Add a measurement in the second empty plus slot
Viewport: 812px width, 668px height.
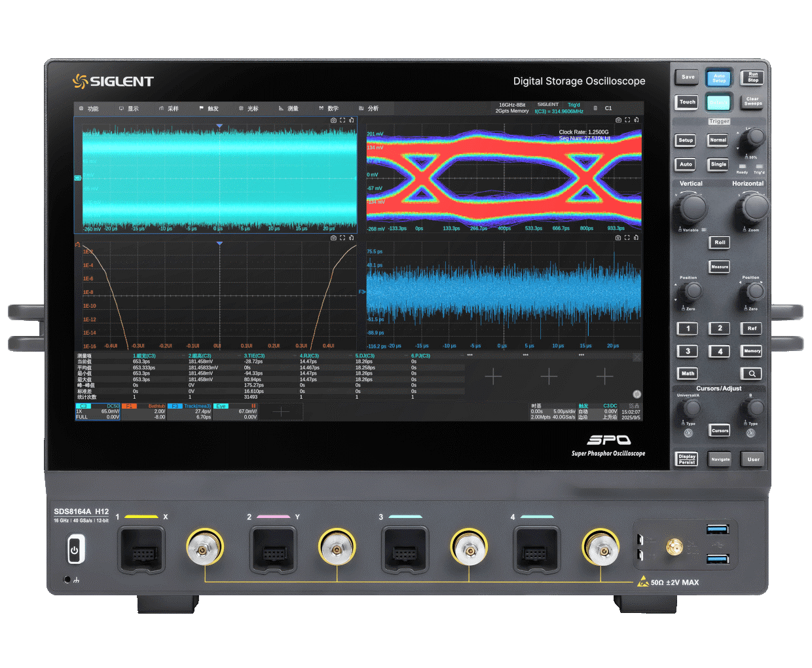pyautogui.click(x=549, y=377)
